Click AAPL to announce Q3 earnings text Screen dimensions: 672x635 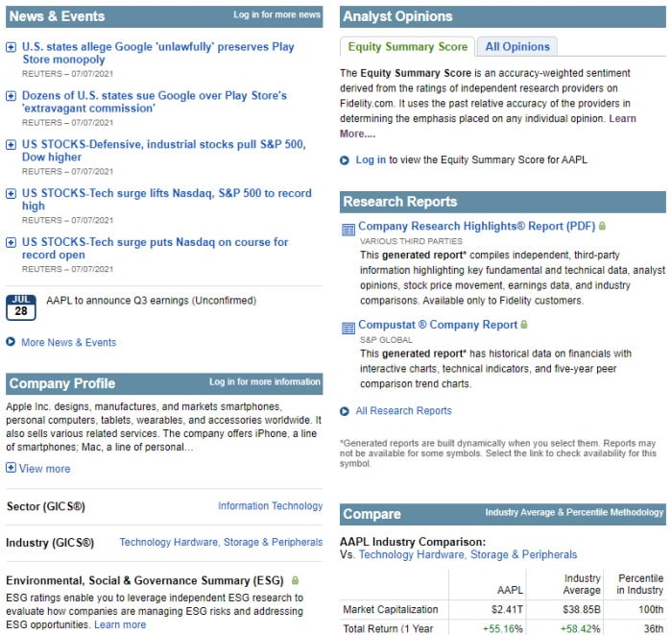(x=152, y=301)
